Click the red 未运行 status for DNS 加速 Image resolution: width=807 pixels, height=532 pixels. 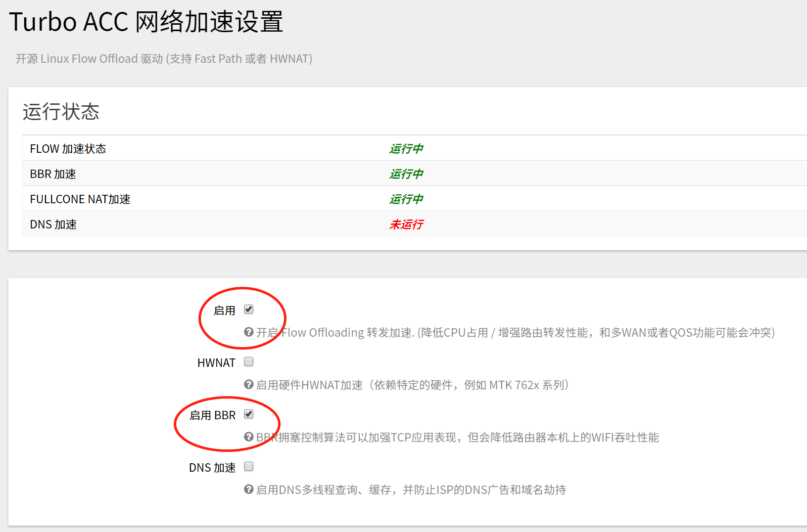pyautogui.click(x=406, y=224)
